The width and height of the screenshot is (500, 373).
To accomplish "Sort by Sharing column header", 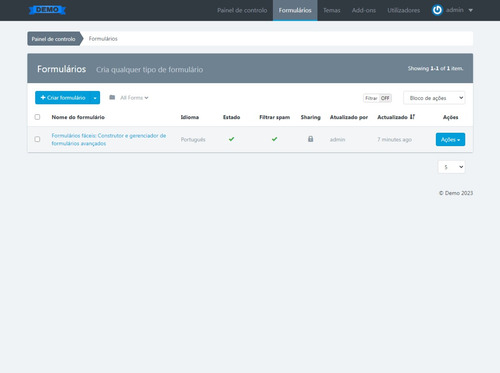I will (310, 117).
